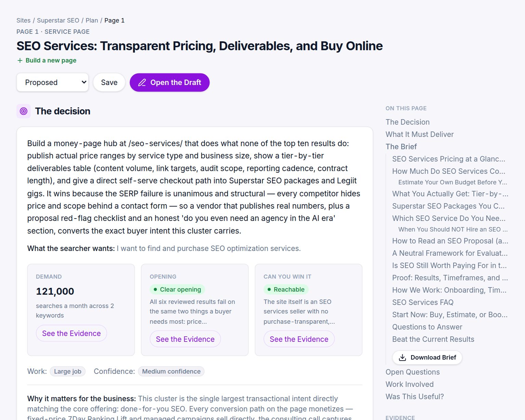Image resolution: width=525 pixels, height=420 pixels.
Task: See the Evidence for Can You Win It
Action: pos(299,339)
